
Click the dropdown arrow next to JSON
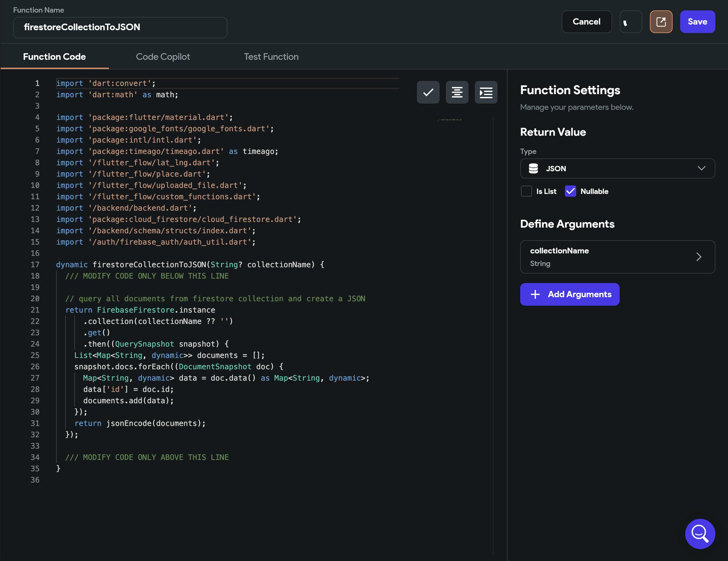pyautogui.click(x=701, y=168)
